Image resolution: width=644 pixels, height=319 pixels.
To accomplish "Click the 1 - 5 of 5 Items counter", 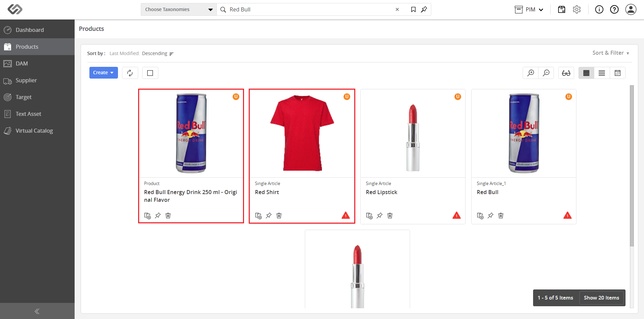I will pos(555,298).
